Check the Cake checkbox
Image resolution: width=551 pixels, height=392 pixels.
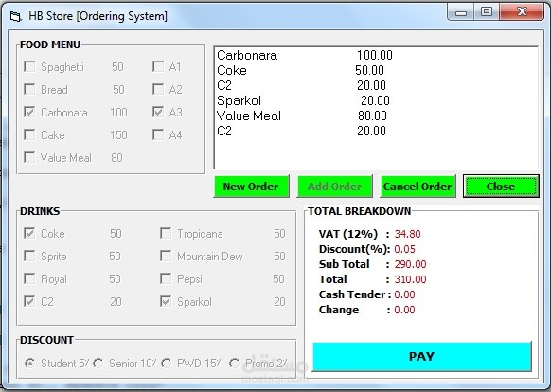pyautogui.click(x=29, y=134)
